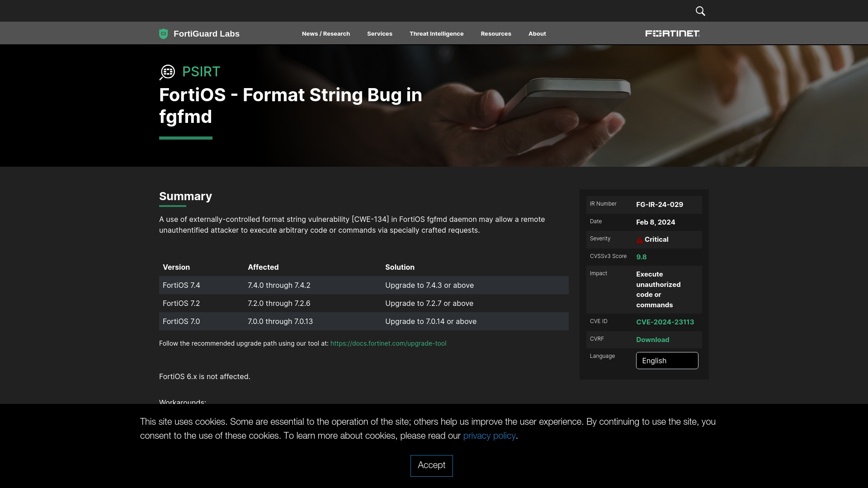Viewport: 868px width, 488px height.
Task: Click the red Critical severity triangle icon
Action: point(639,240)
